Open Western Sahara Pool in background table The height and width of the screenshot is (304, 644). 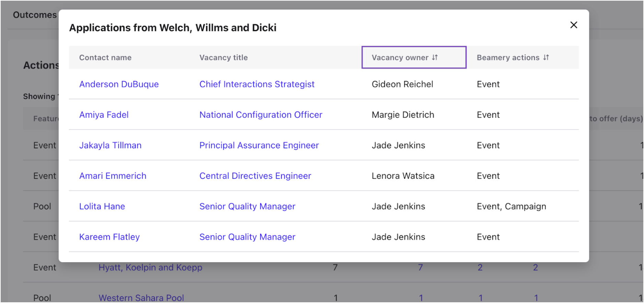pyautogui.click(x=141, y=298)
